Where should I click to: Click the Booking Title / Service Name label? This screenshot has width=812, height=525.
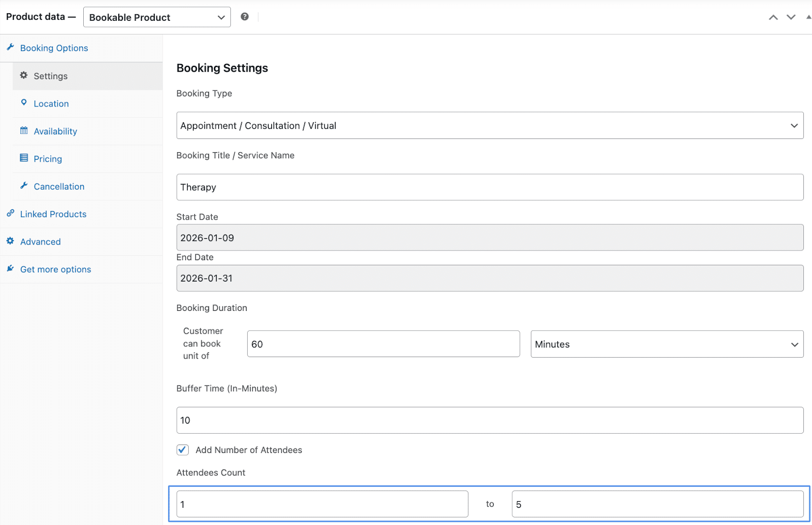[x=235, y=155]
